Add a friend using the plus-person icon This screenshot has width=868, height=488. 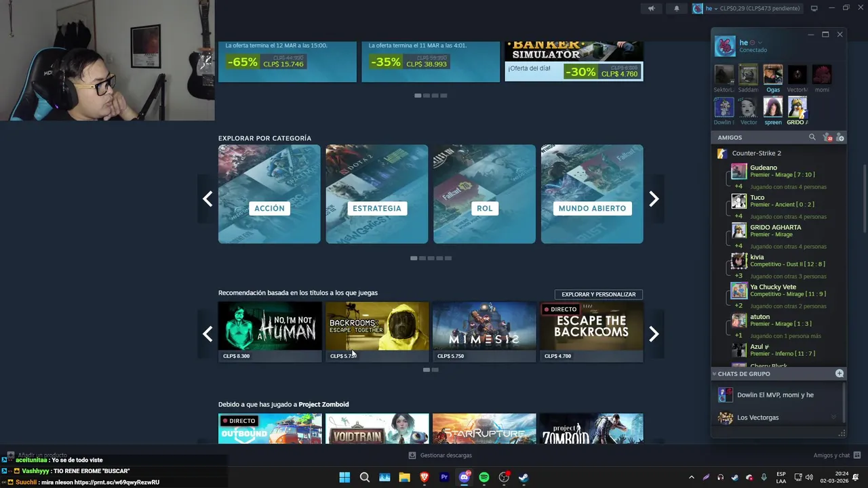point(840,138)
